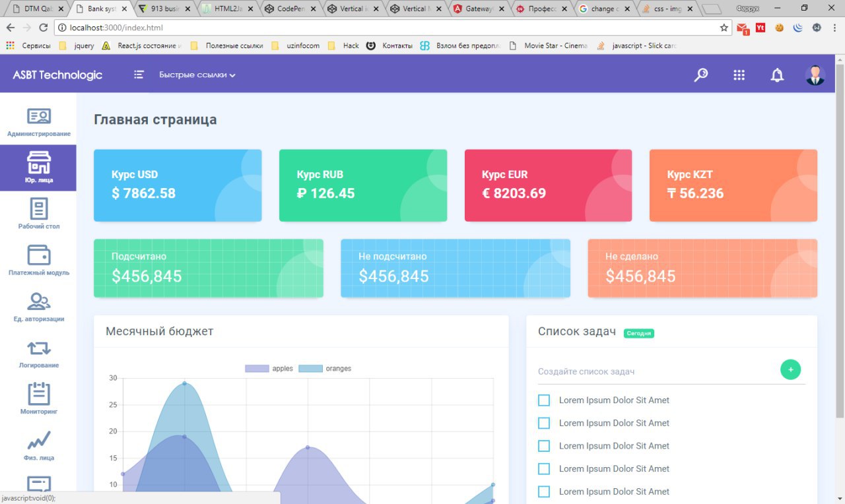Click the Курс USD card

click(178, 185)
